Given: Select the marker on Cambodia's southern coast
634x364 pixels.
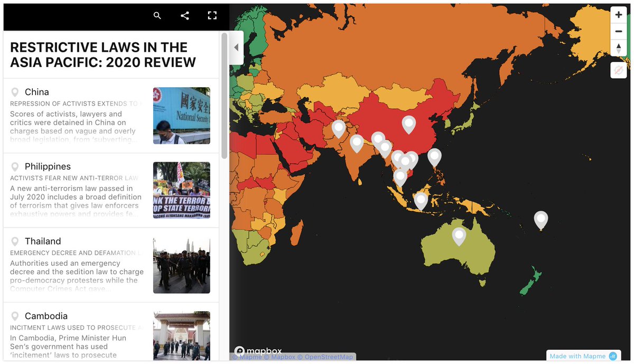Looking at the screenshot, I should [x=400, y=178].
